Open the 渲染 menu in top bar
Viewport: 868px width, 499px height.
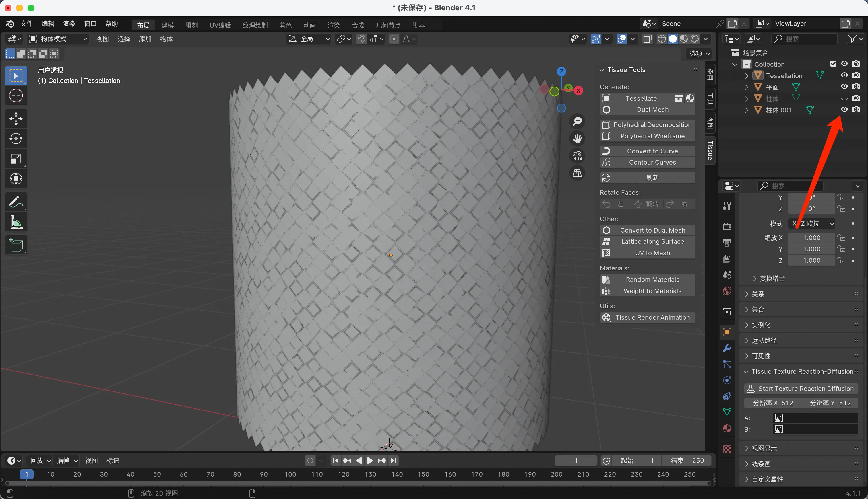point(69,24)
